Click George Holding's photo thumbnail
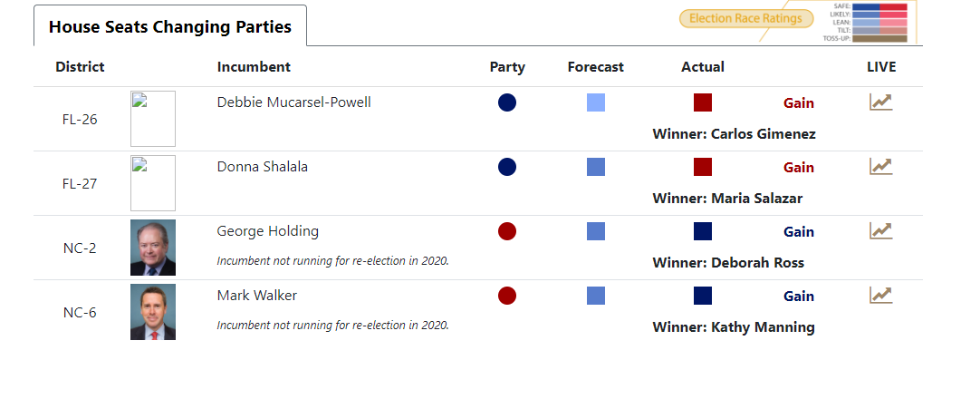 click(x=153, y=248)
